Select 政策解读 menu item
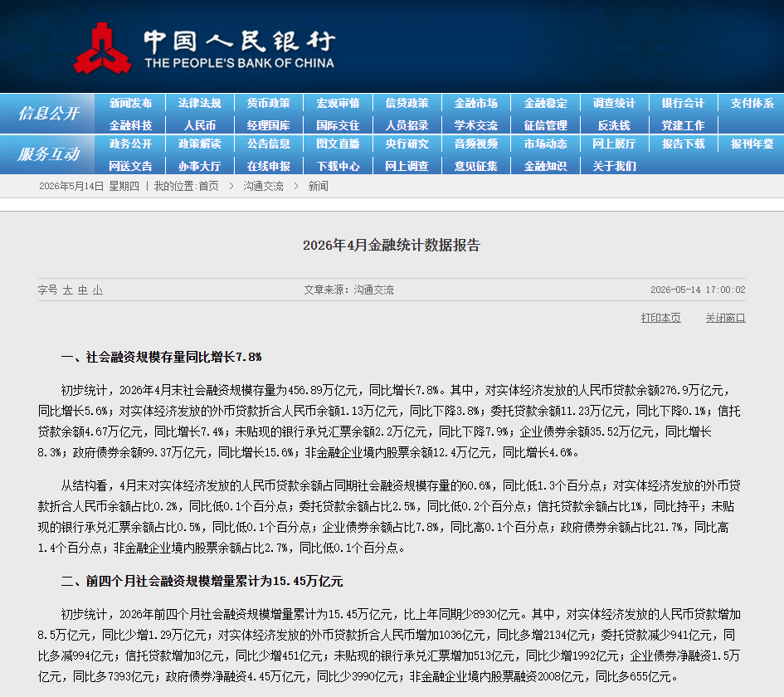This screenshot has height=697, width=784. [199, 144]
